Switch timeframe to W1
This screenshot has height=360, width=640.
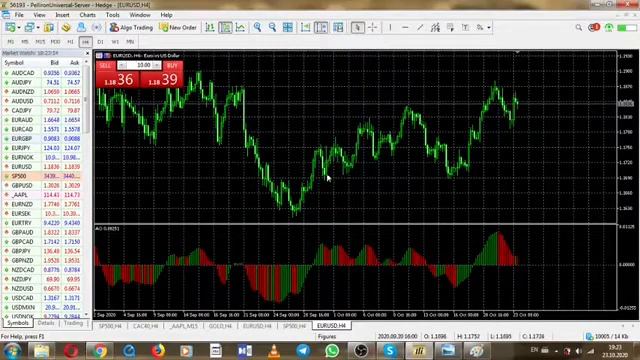(115, 42)
